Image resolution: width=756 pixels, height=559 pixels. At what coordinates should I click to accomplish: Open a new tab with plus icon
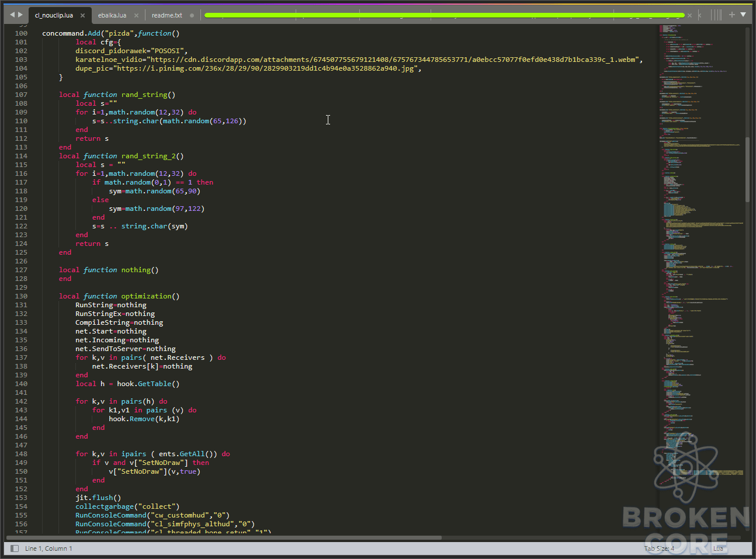(731, 15)
